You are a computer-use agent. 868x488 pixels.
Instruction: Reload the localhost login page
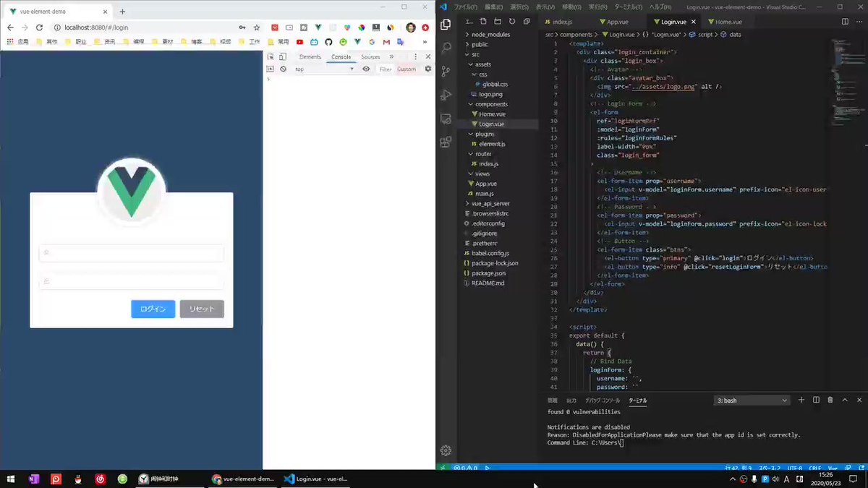click(x=40, y=27)
